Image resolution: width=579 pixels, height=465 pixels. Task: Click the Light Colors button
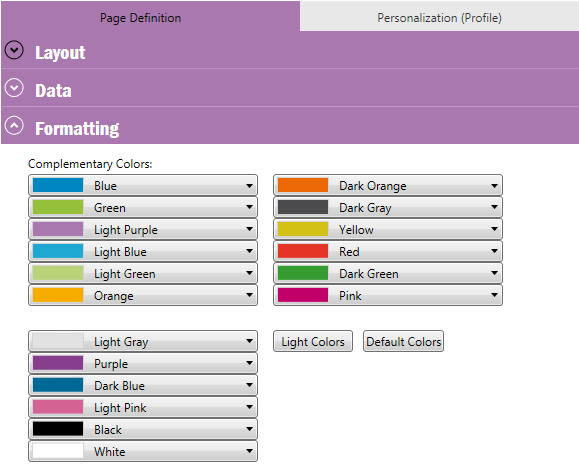click(313, 341)
